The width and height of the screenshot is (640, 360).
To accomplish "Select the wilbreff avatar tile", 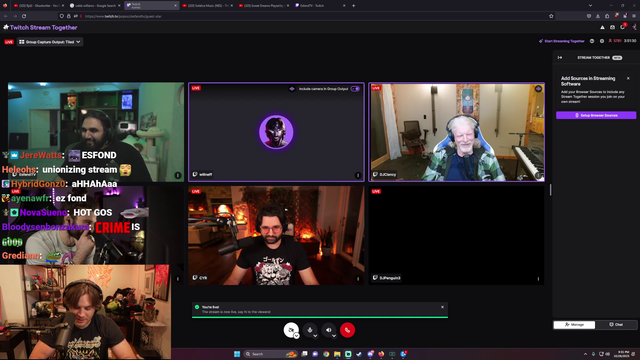I will 276,132.
